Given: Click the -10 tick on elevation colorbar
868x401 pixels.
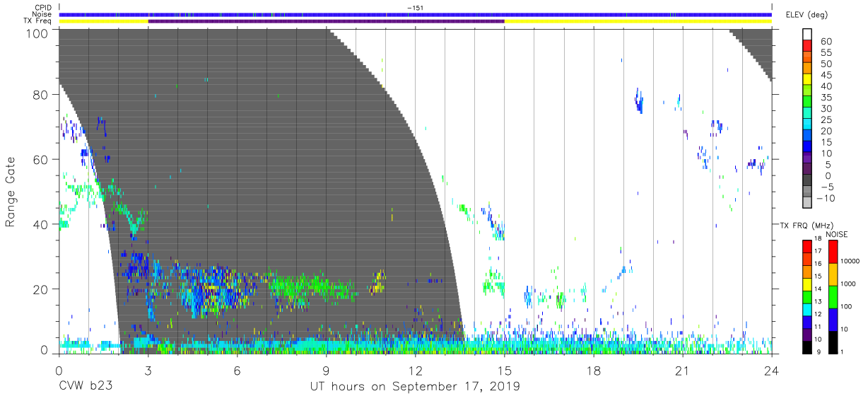Looking at the screenshot, I should 825,199.
